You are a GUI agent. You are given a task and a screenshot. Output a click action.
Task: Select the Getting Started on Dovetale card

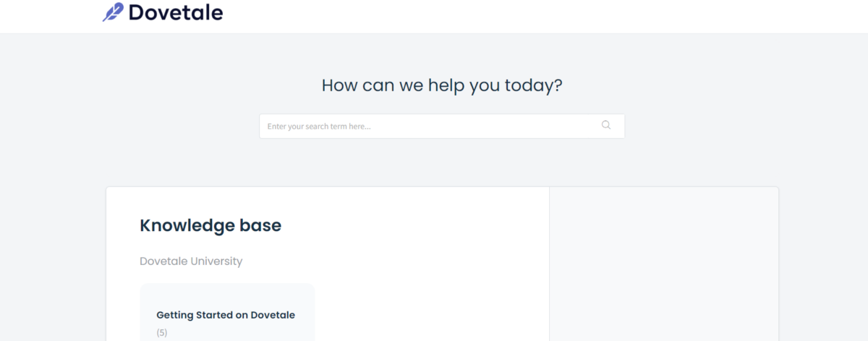pyautogui.click(x=227, y=312)
